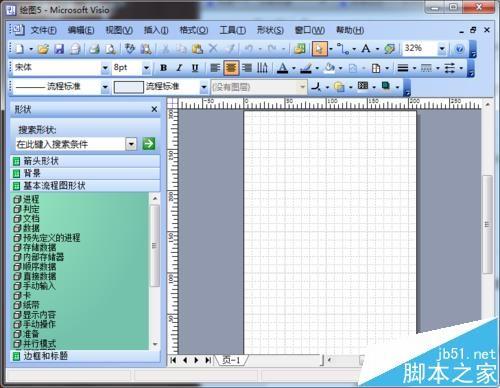
Task: Open the search shapes history dropdown
Action: (131, 144)
